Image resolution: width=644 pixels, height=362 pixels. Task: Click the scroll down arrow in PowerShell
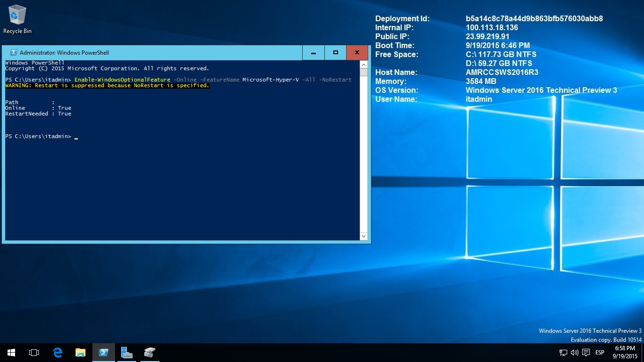363,236
